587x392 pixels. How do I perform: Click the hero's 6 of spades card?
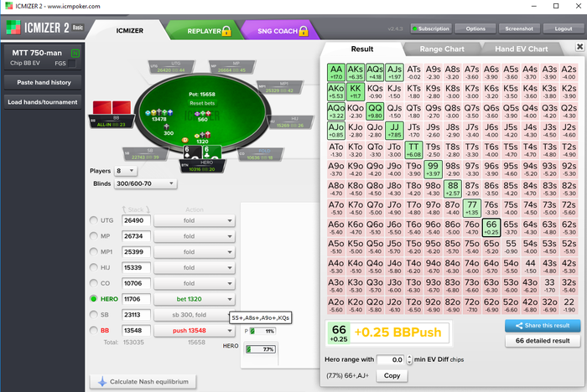(192, 152)
